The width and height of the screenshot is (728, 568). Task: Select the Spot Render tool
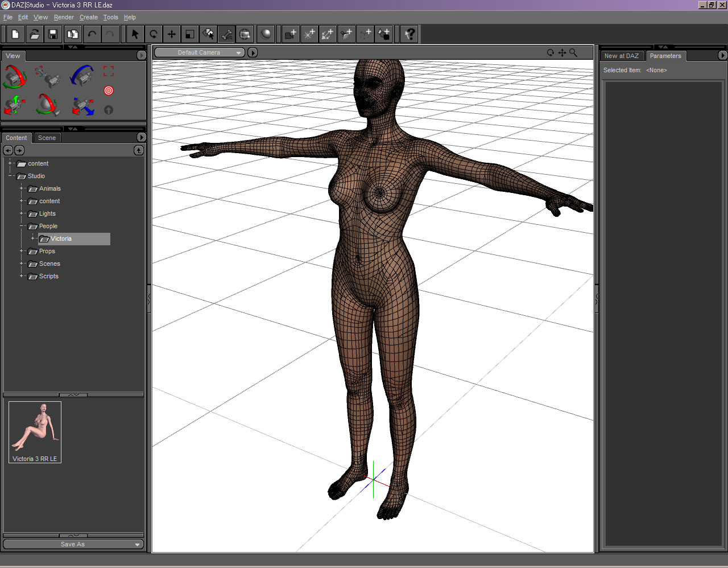click(x=245, y=34)
